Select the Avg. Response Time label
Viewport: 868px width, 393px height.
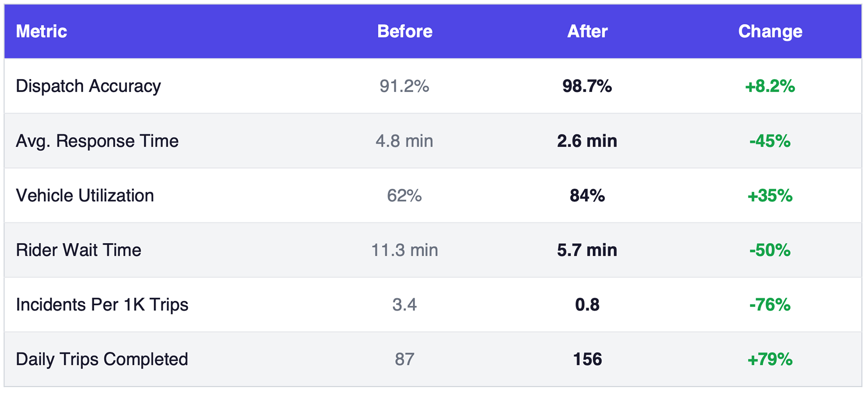[97, 141]
